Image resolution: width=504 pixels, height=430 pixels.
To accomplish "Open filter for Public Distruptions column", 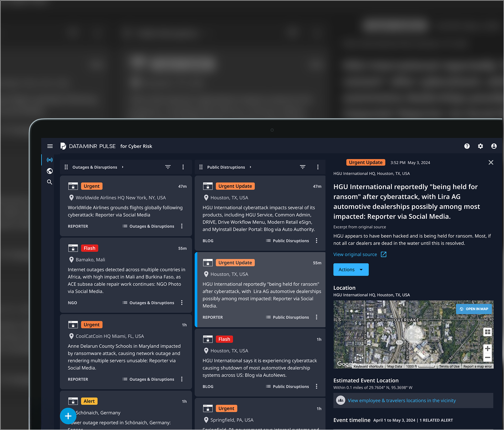I will pyautogui.click(x=303, y=167).
